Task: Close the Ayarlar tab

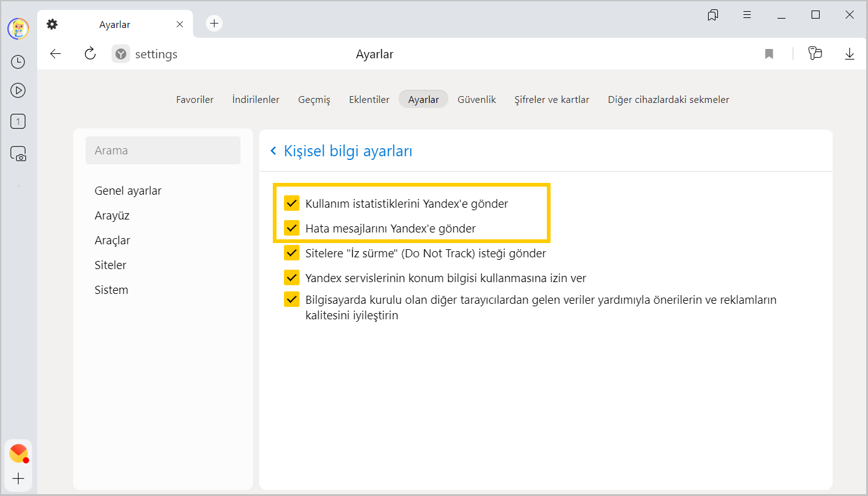Action: coord(180,24)
